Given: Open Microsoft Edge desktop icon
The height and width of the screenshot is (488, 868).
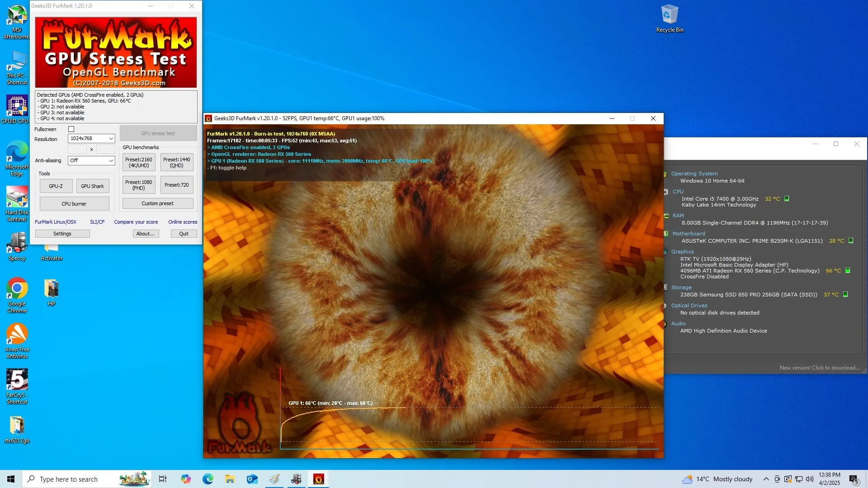Looking at the screenshot, I should (17, 158).
